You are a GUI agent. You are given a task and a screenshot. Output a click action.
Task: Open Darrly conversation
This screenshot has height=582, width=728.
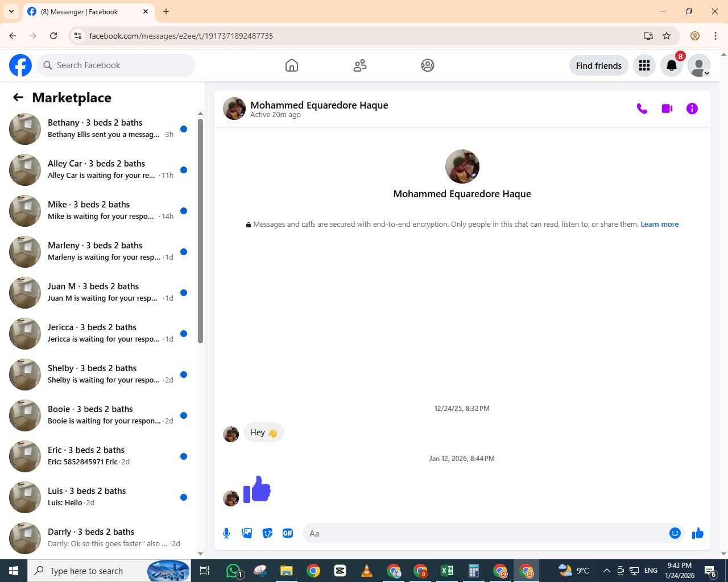point(98,538)
